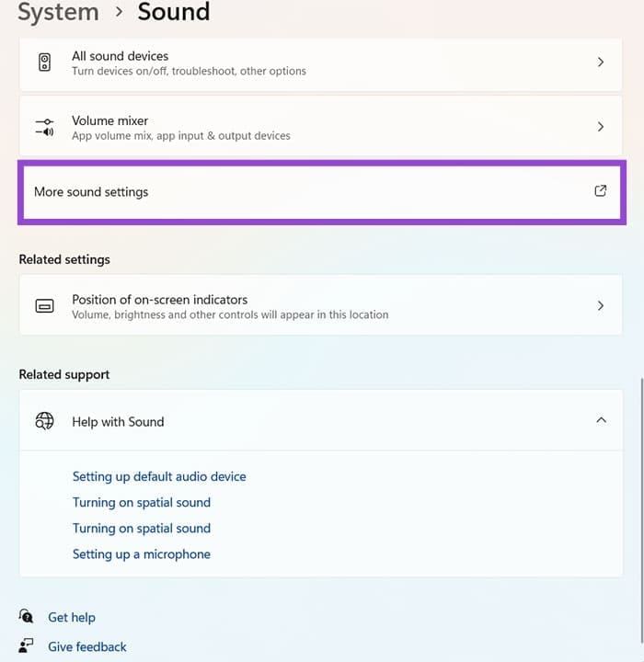Open the first Turning on spatial sound link

click(x=141, y=502)
